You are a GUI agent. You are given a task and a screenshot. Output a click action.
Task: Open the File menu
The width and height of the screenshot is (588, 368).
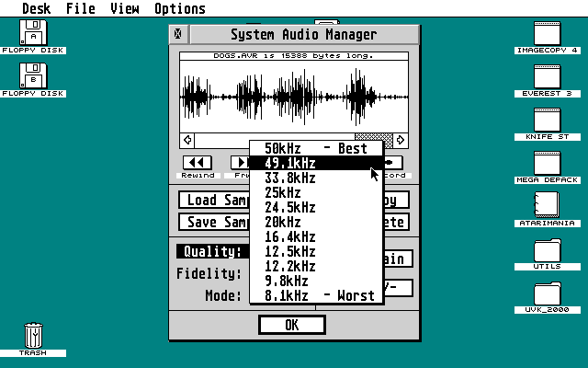[81, 8]
